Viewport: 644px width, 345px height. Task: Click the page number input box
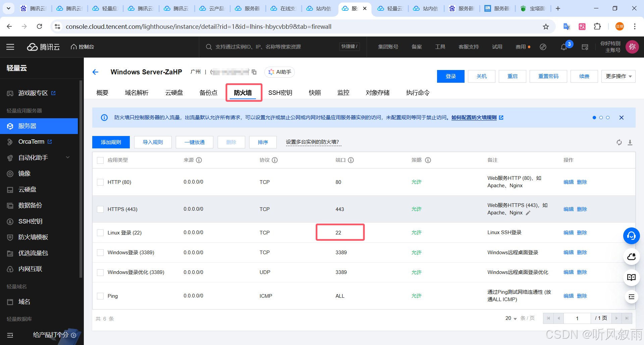point(577,318)
